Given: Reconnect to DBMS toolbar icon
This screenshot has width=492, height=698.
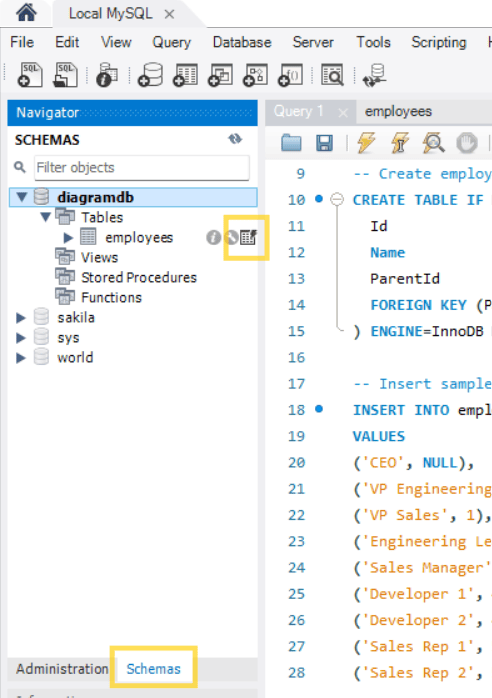Looking at the screenshot, I should (374, 75).
